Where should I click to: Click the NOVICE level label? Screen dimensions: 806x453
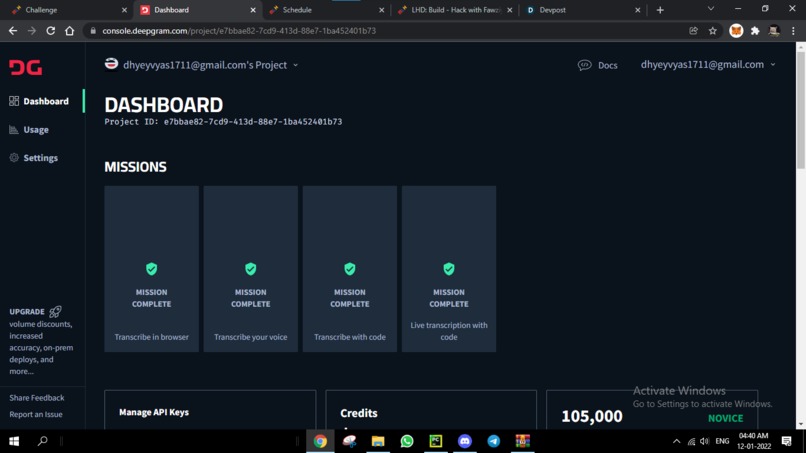point(725,418)
